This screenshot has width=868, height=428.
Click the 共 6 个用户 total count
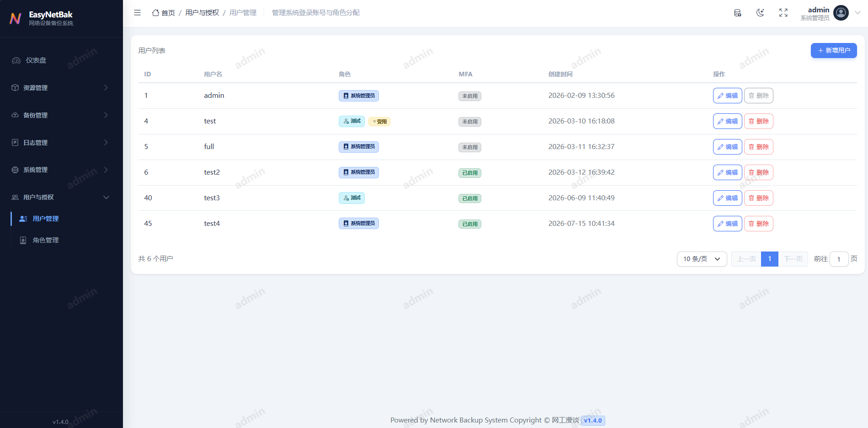[x=155, y=259]
